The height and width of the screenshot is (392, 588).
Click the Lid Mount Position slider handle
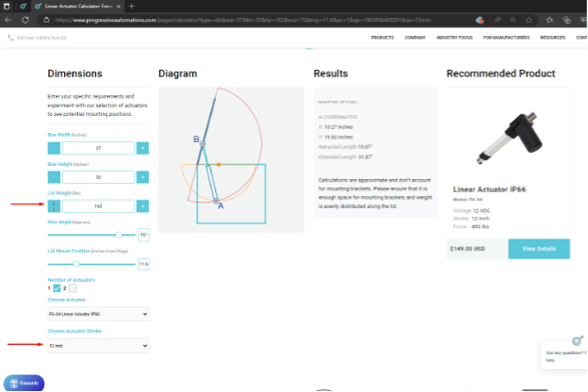(76, 264)
